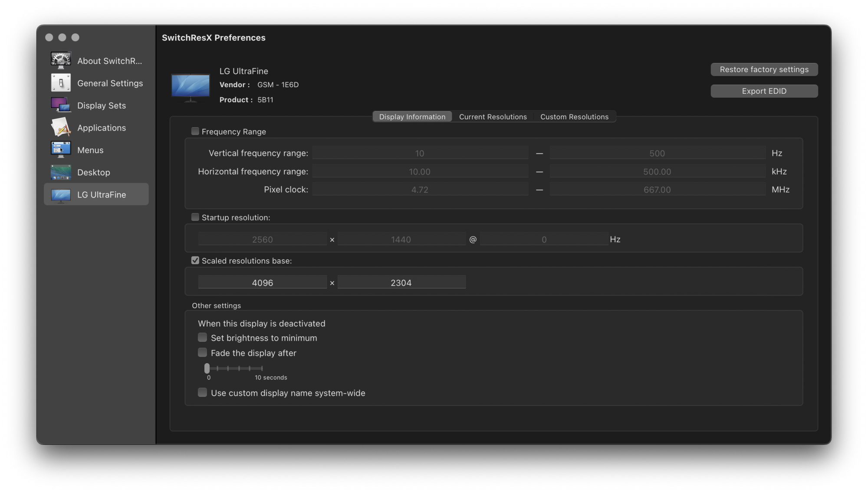Click the large LG UltraFine display thumbnail
868x493 pixels.
[191, 86]
